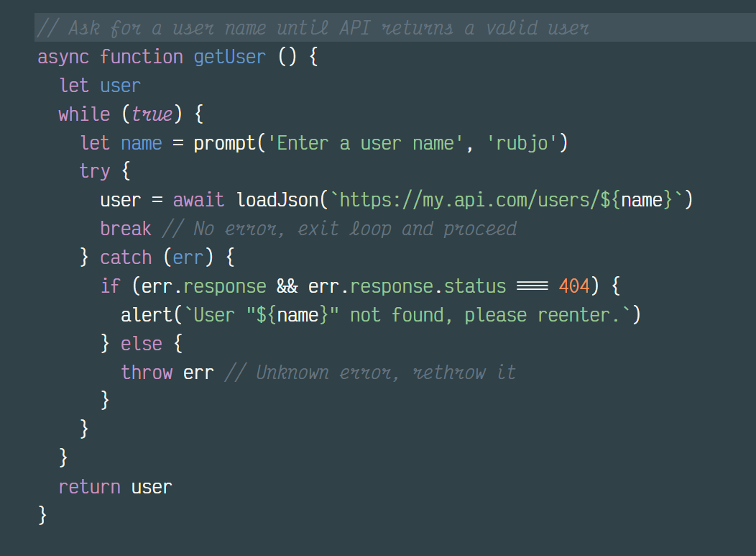Click the orange 404 number literal
This screenshot has height=556, width=756.
click(x=573, y=286)
